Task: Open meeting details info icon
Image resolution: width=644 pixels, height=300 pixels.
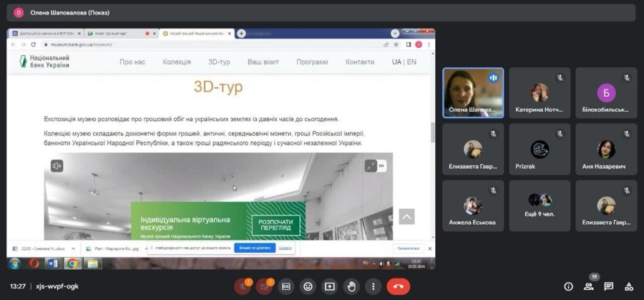Action: (569, 287)
